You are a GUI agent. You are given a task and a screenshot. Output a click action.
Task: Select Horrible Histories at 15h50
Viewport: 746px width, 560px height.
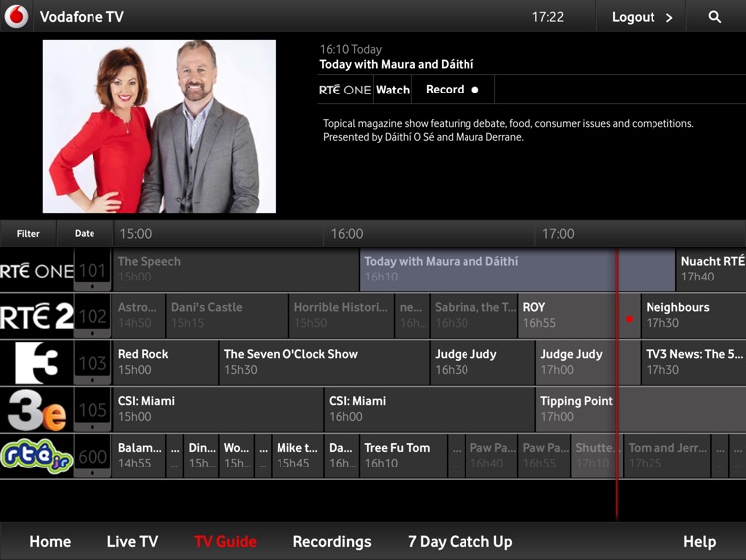coord(341,316)
